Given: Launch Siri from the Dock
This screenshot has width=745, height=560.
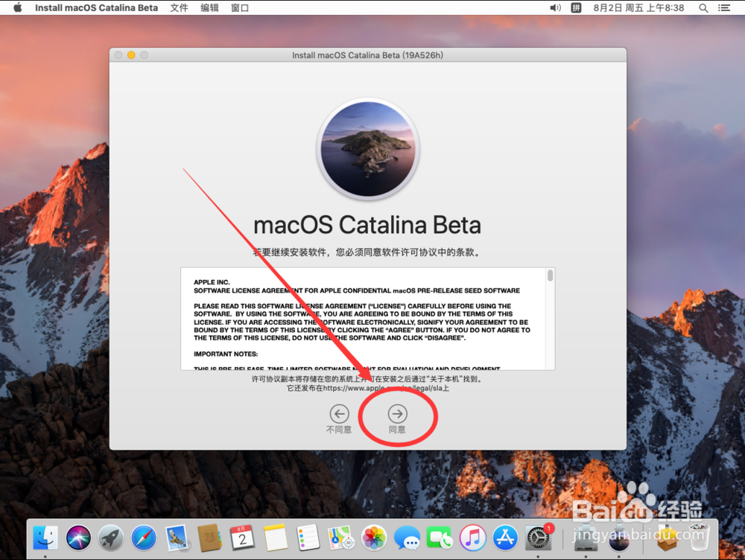Looking at the screenshot, I should [x=78, y=538].
